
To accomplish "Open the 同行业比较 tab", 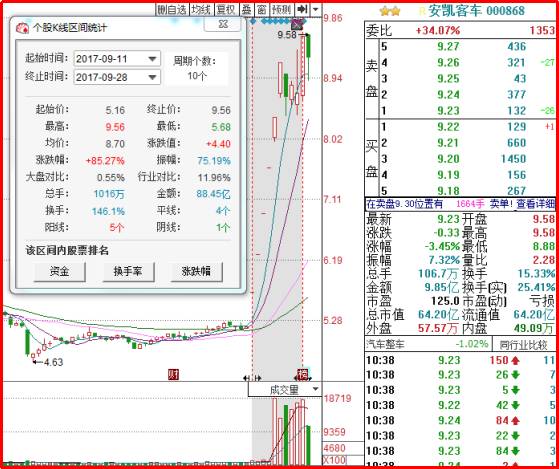I will coord(523,345).
